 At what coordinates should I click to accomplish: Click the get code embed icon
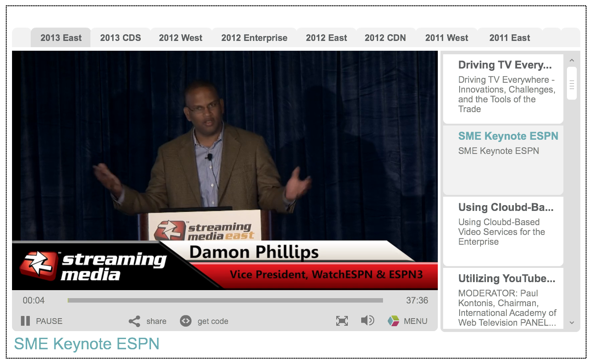(186, 321)
